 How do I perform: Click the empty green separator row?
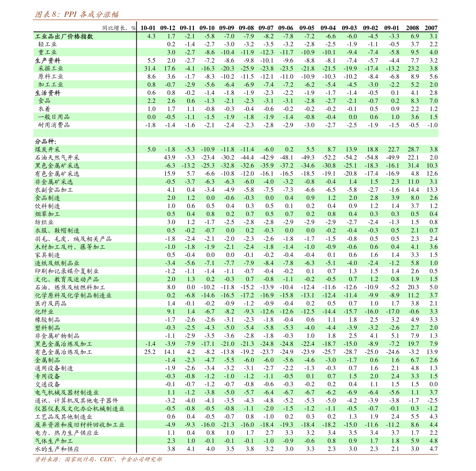235,133
